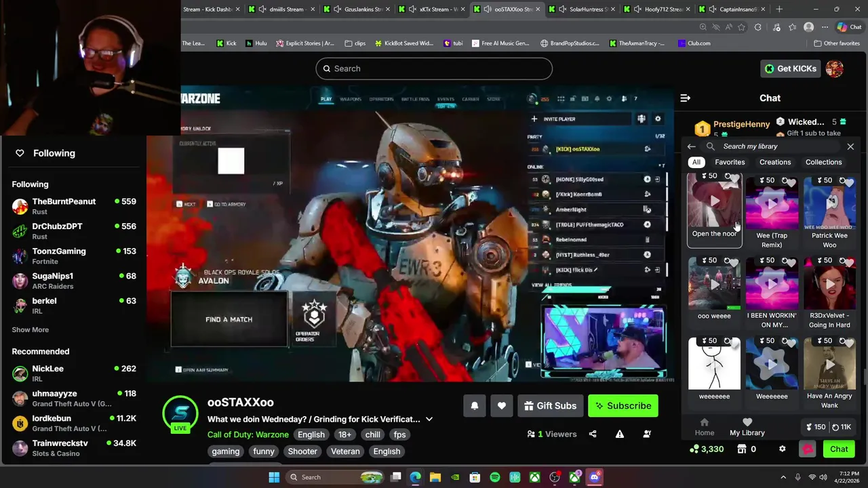Open the user avatar at top right
868x488 pixels.
pos(834,68)
